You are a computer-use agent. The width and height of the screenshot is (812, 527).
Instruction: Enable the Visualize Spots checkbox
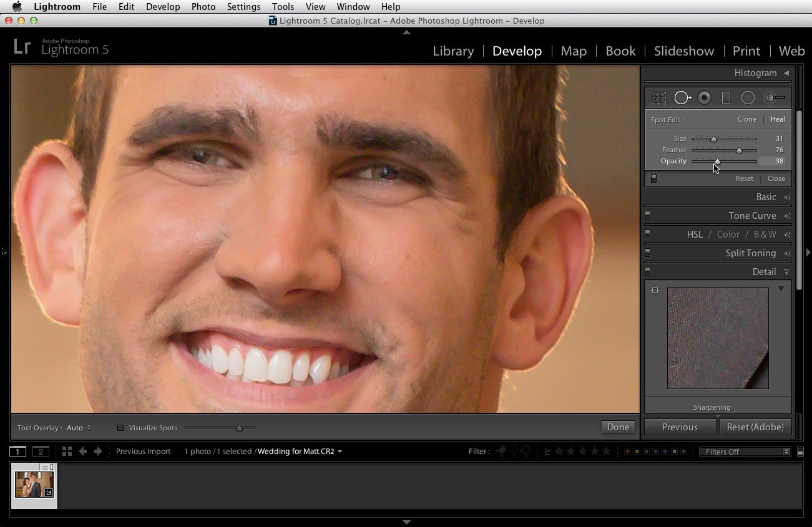point(120,428)
